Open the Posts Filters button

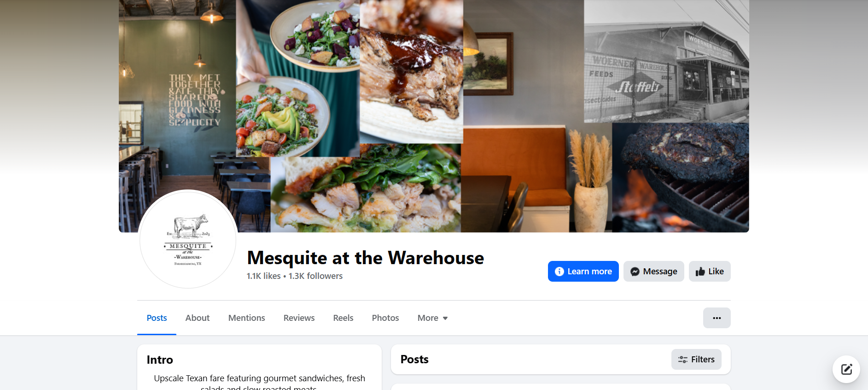click(696, 360)
